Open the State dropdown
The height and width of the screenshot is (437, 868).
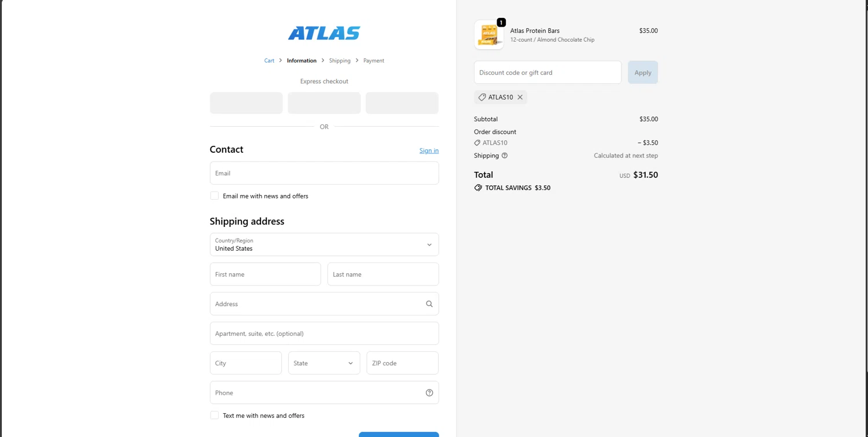click(324, 363)
